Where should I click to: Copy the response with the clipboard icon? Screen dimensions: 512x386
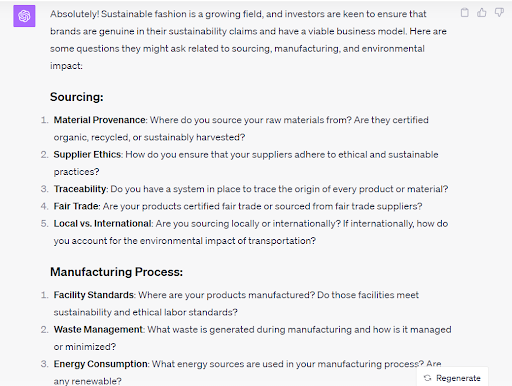464,13
